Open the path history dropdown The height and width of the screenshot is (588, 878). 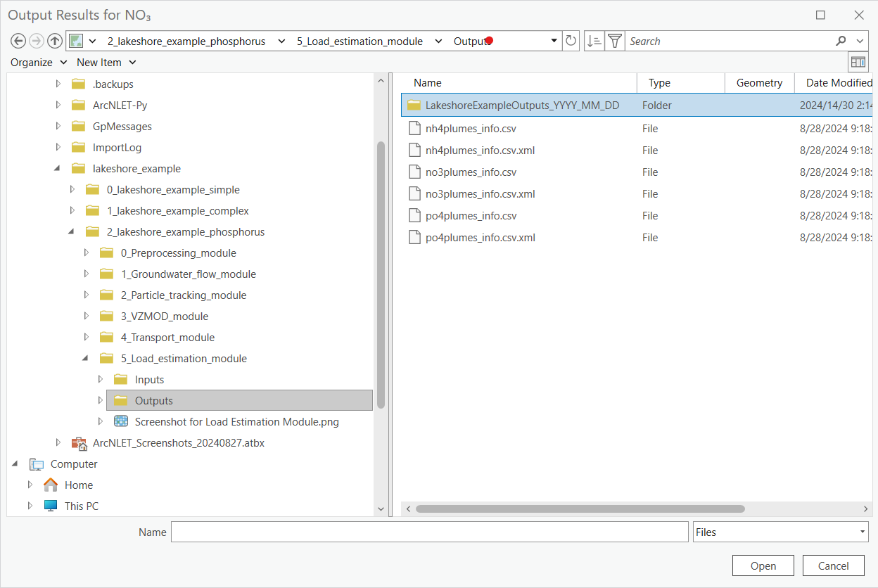point(554,41)
